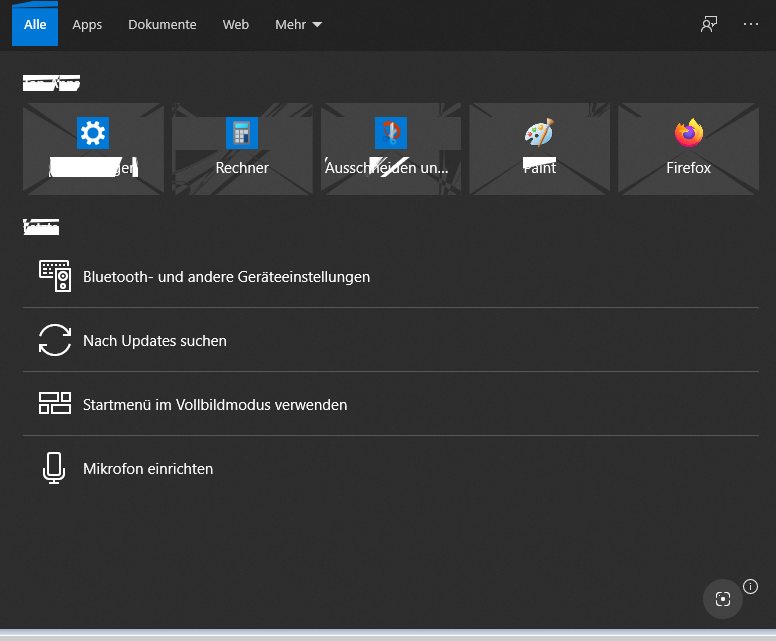Image resolution: width=776 pixels, height=641 pixels.
Task: Switch to the Web tab
Action: 236,24
